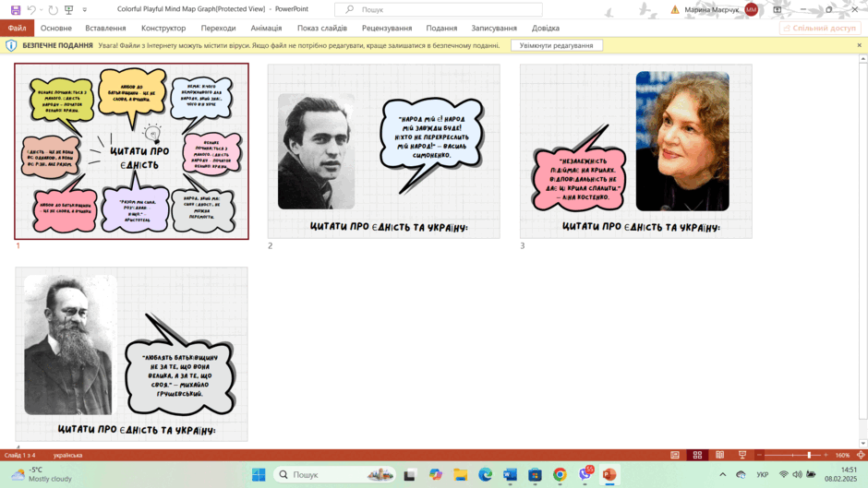Open Copilot from the taskbar
Screen dimensions: 868x488
click(435, 475)
